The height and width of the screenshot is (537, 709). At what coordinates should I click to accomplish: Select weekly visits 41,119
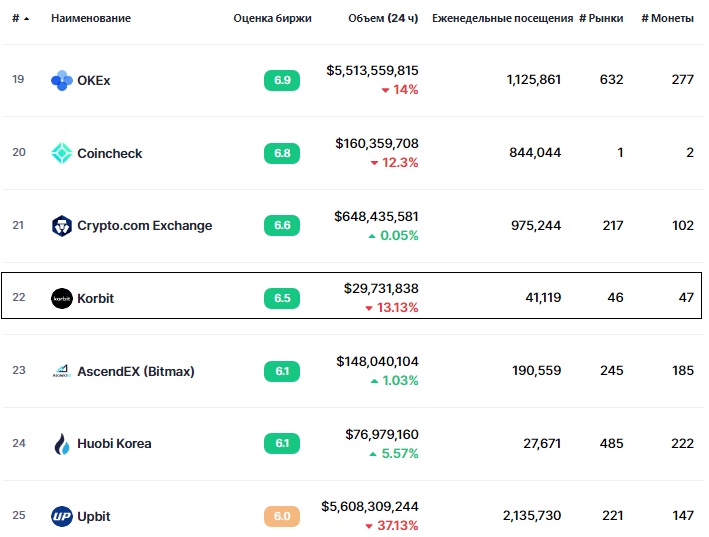click(x=543, y=298)
